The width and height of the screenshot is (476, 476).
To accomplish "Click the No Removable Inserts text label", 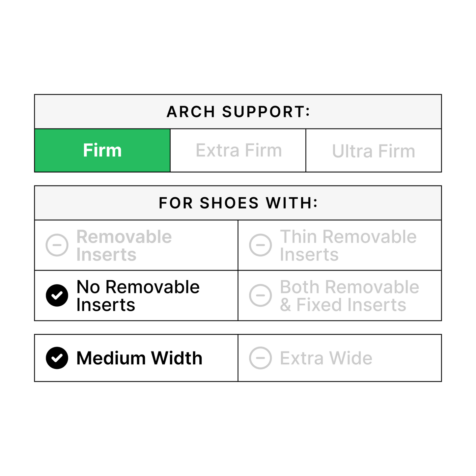I will point(138,296).
